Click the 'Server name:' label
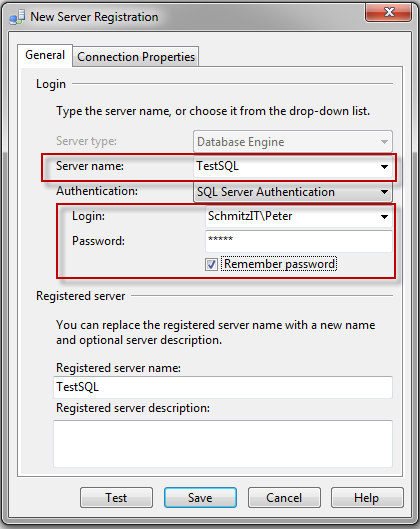Viewport: 420px width, 529px height. [90, 166]
